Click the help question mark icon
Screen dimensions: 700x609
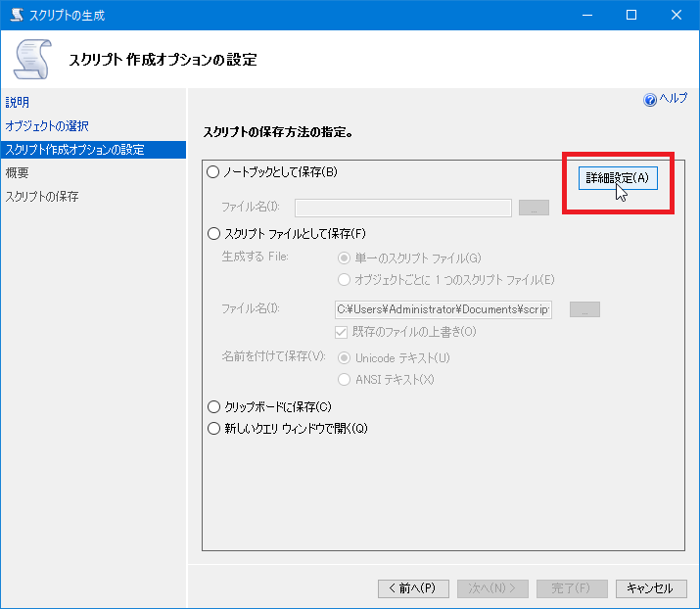point(649,100)
